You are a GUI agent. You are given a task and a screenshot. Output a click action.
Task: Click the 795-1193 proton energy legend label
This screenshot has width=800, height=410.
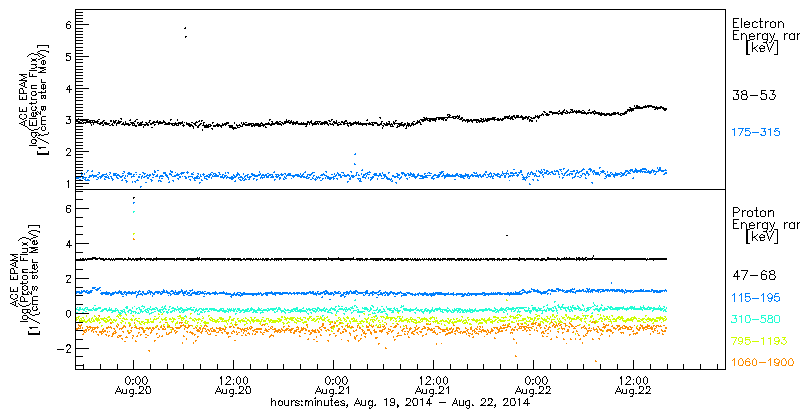(x=759, y=341)
